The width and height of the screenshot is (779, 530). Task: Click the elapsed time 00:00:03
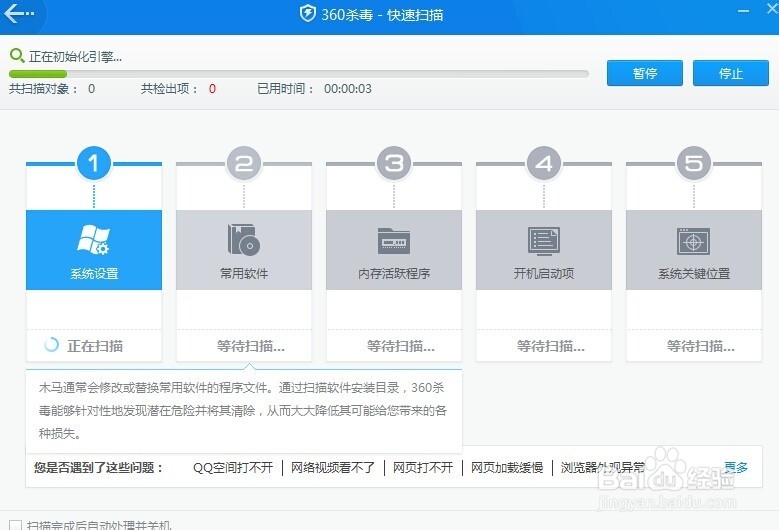(348, 89)
